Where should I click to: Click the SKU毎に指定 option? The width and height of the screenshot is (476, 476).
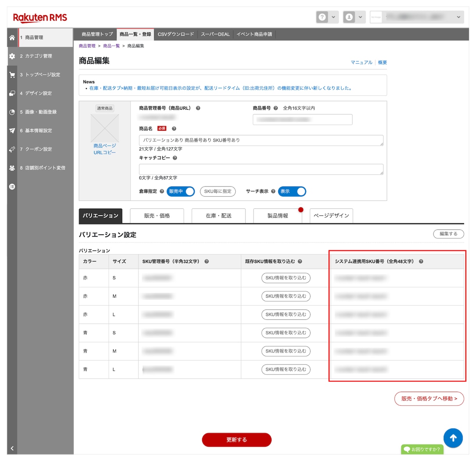[x=218, y=192]
